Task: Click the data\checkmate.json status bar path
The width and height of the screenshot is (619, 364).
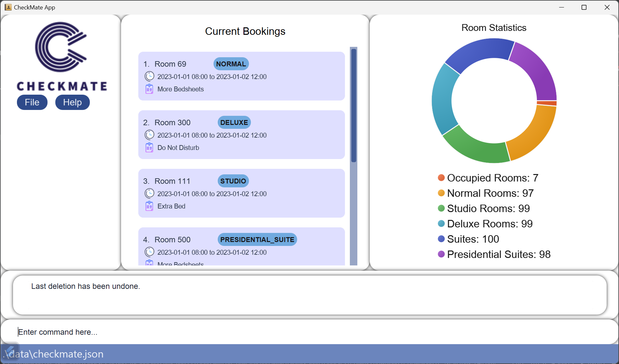Action: 53,354
